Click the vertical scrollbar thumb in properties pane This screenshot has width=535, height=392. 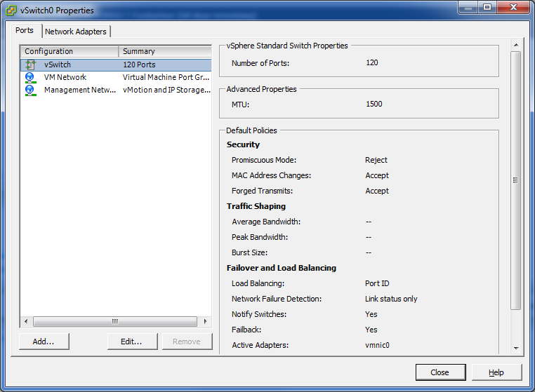coord(516,180)
